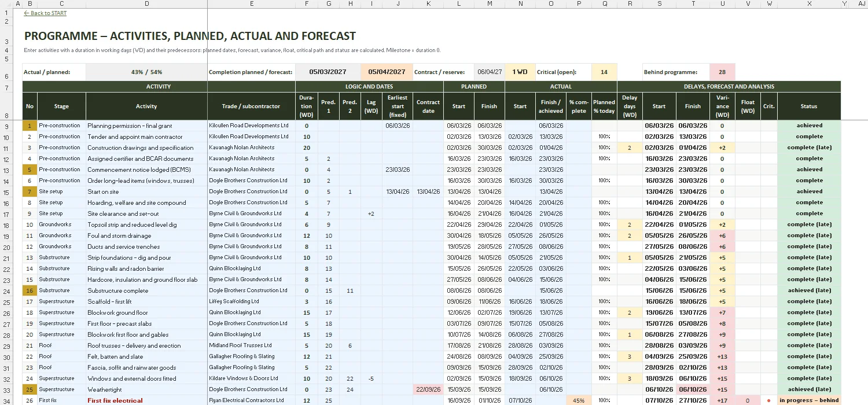Select highlighted milestone number 16
The height and width of the screenshot is (405, 868).
[30, 290]
